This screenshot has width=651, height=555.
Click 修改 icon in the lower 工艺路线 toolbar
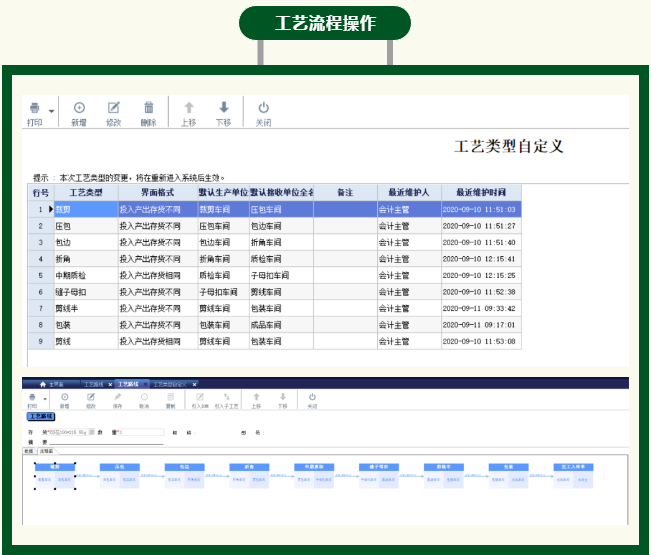[x=91, y=397]
